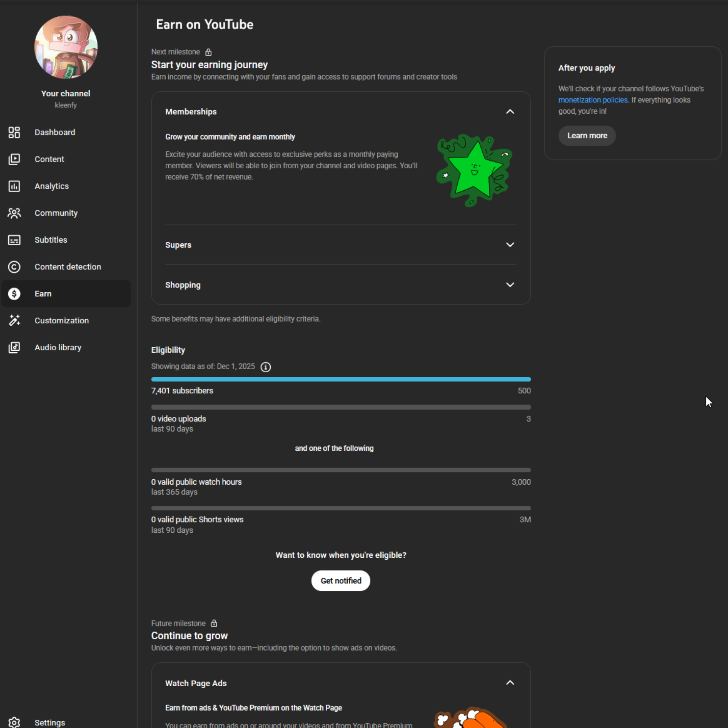Open Settings gear icon in sidebar
This screenshot has height=728, width=728.
(14, 722)
